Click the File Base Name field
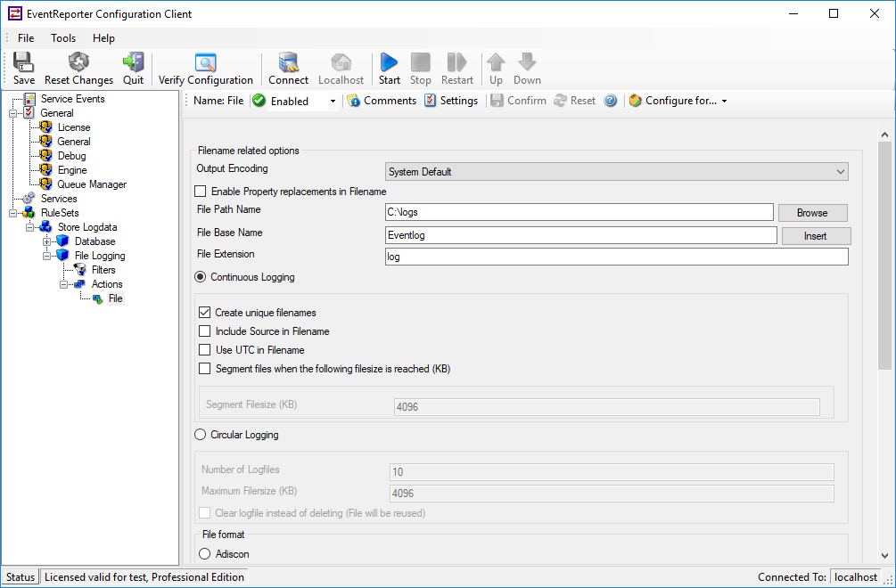 pyautogui.click(x=581, y=235)
